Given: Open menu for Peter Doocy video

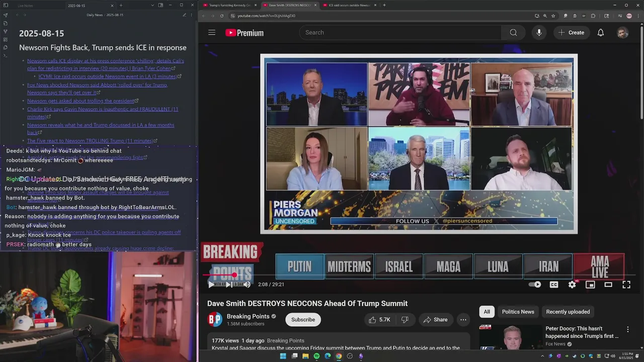Looking at the screenshot, I should (627, 329).
